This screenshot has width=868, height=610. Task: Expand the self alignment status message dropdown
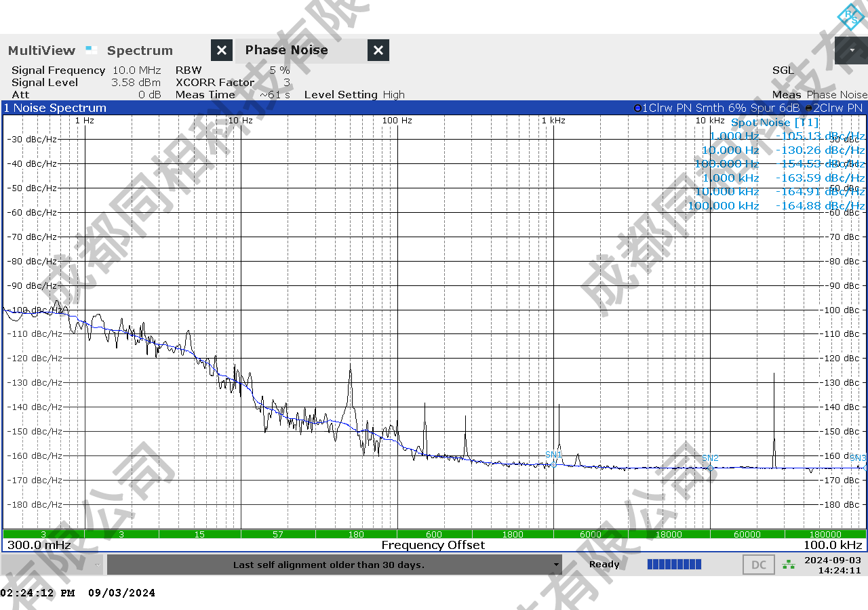point(556,565)
